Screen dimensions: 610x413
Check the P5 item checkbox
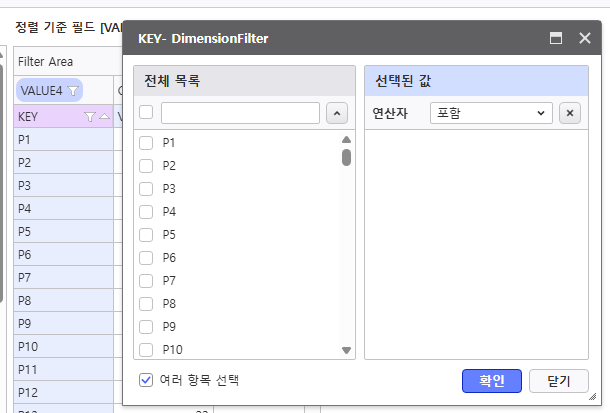146,235
